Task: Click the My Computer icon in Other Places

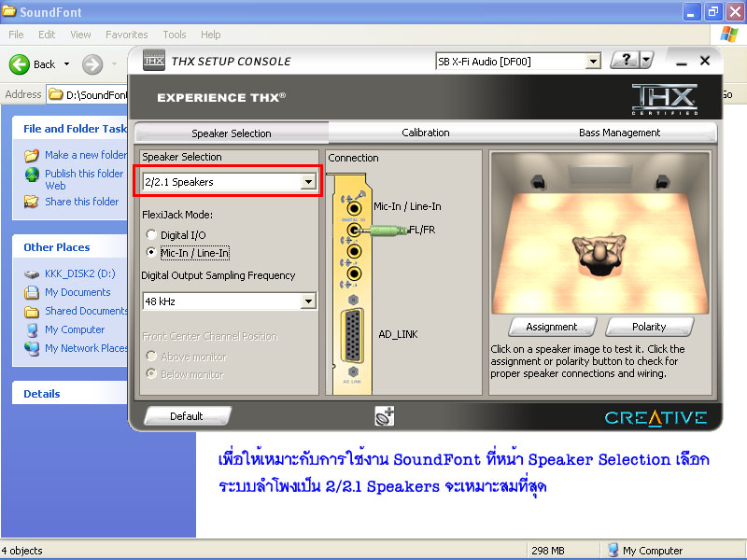Action: 32,329
